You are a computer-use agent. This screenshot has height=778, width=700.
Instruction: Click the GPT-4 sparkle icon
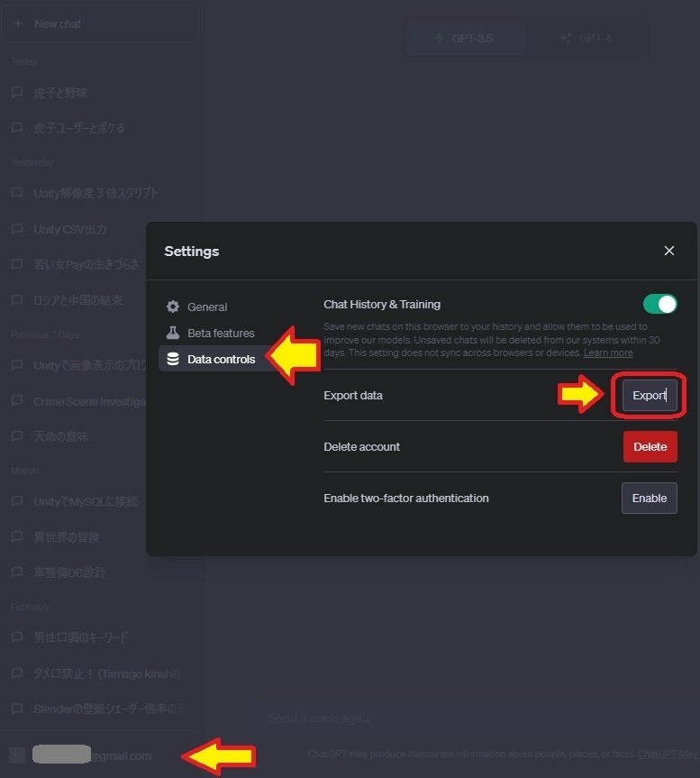click(x=566, y=38)
